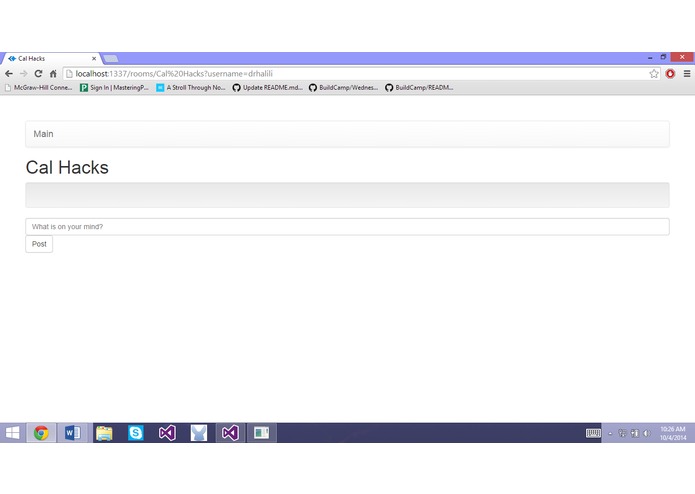
Task: Close the Cal Hacks tab
Action: [94, 58]
